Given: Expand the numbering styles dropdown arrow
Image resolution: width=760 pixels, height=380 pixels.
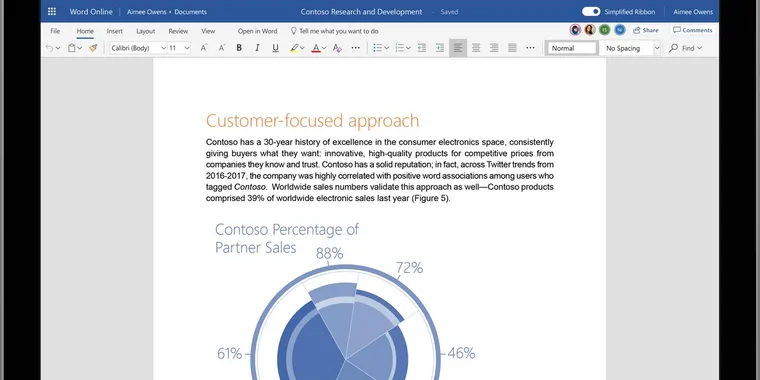Looking at the screenshot, I should tap(409, 48).
